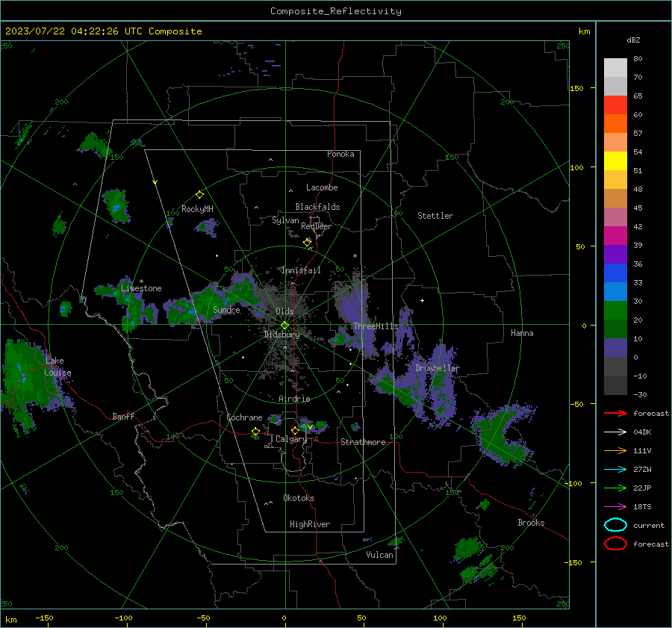Click the white 04DK arrow in the legend
Image resolution: width=672 pixels, height=628 pixels.
pyautogui.click(x=615, y=432)
